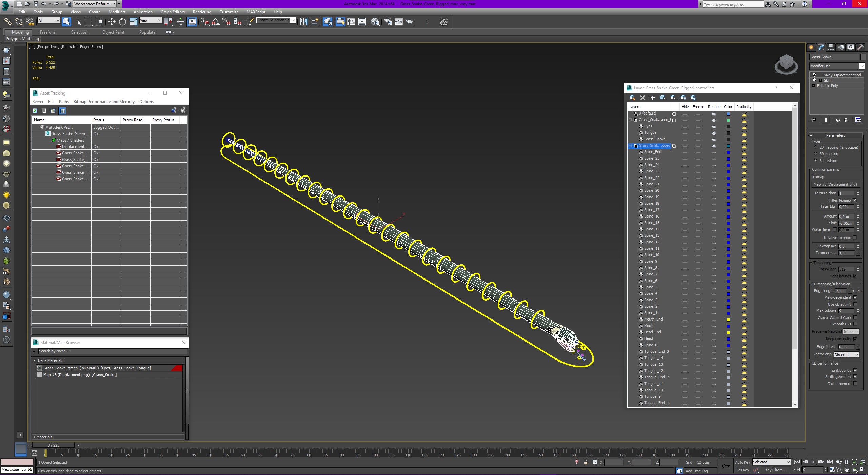Activate the Select and Move tool

(x=112, y=22)
